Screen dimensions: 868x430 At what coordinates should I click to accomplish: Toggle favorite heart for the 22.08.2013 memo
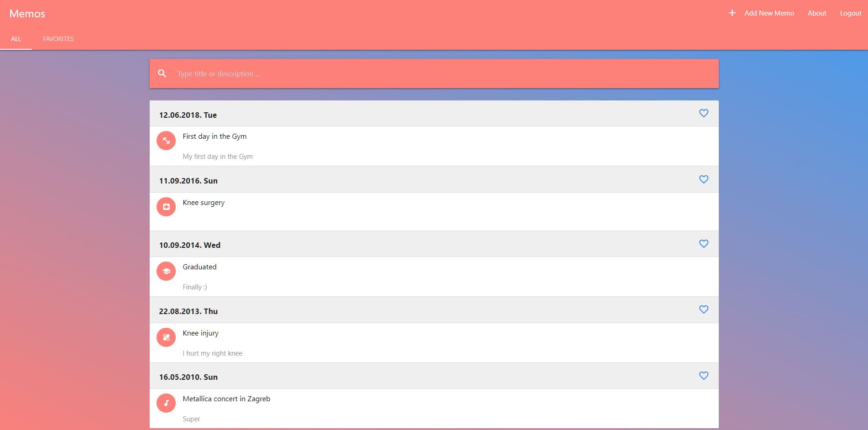[x=704, y=309]
